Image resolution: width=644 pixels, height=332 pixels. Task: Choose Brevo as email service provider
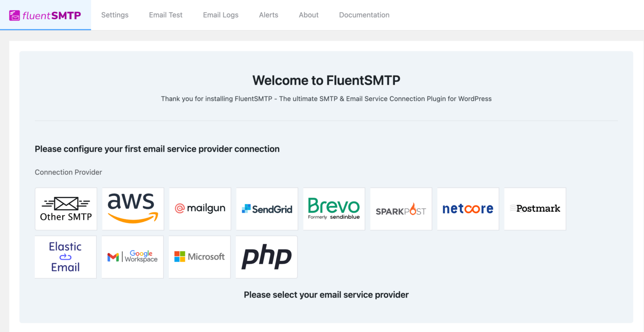coord(334,209)
